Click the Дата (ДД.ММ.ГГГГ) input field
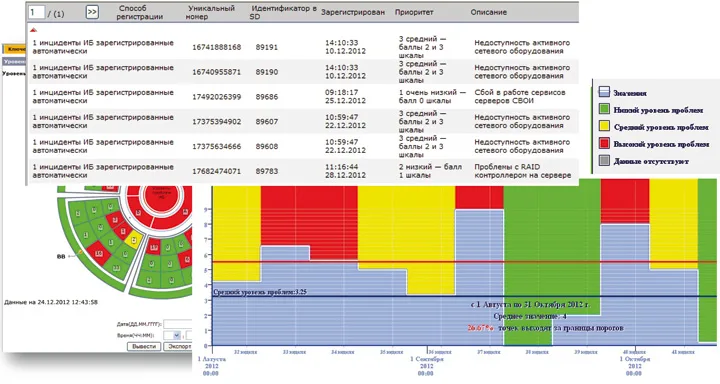The image size is (720, 384). [178, 324]
